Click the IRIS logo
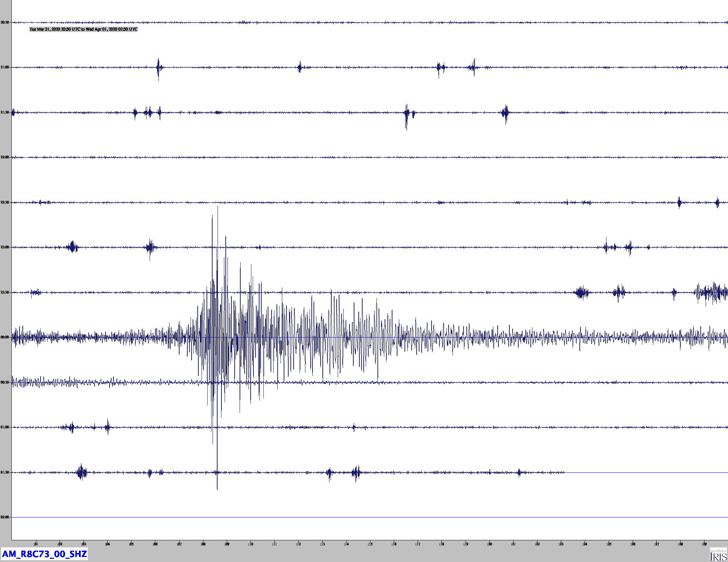Screen dimensions: 728x562 [718, 554]
